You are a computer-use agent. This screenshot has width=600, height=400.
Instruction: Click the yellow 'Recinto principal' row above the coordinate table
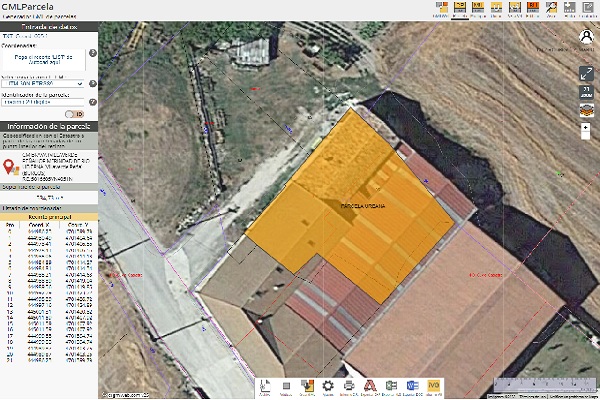[49, 217]
